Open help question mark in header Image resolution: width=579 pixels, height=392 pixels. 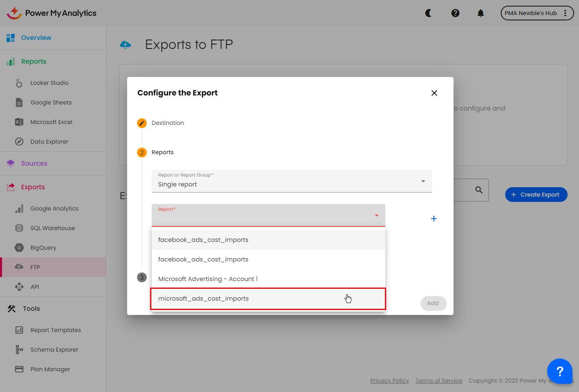455,13
